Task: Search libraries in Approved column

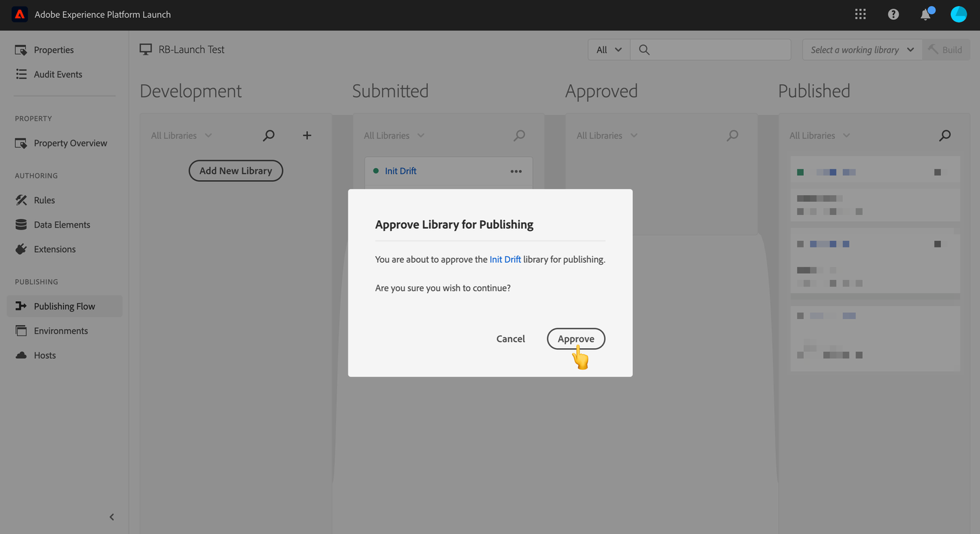Action: click(732, 135)
